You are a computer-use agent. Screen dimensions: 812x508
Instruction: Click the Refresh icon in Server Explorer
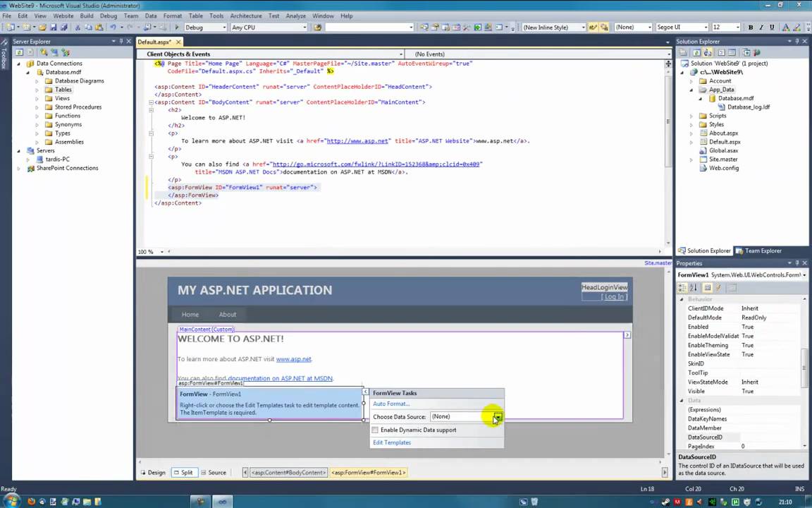point(20,52)
